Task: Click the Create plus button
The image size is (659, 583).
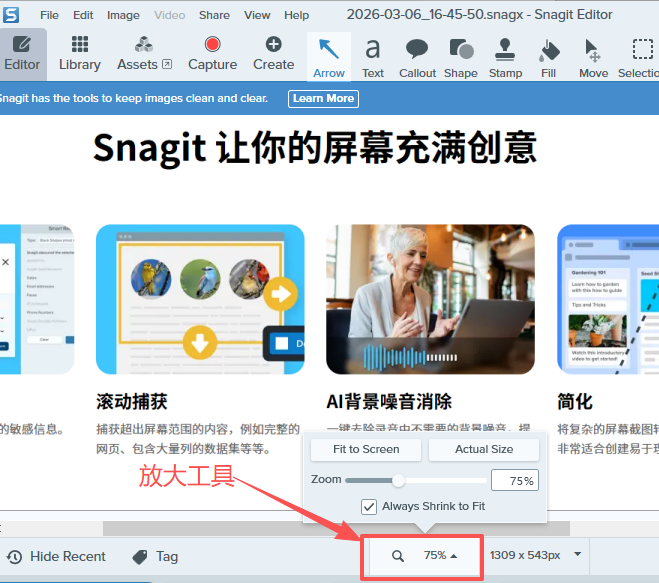Action: (273, 54)
